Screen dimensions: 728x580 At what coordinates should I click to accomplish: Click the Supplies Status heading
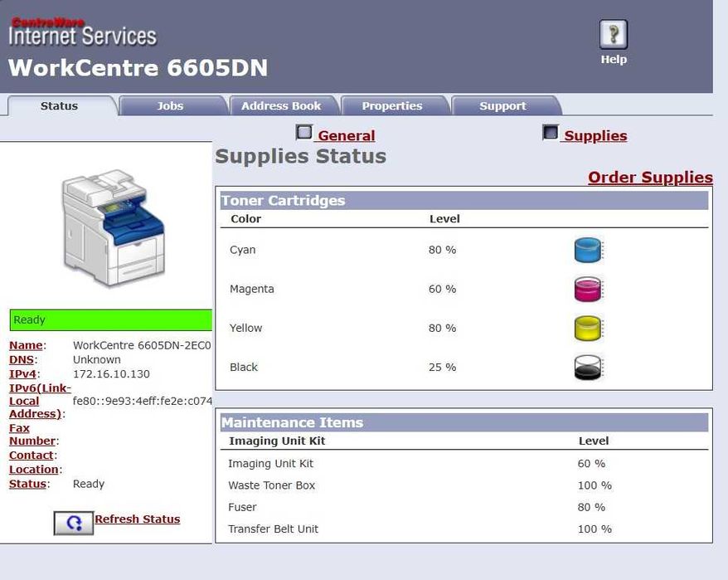[x=301, y=157]
